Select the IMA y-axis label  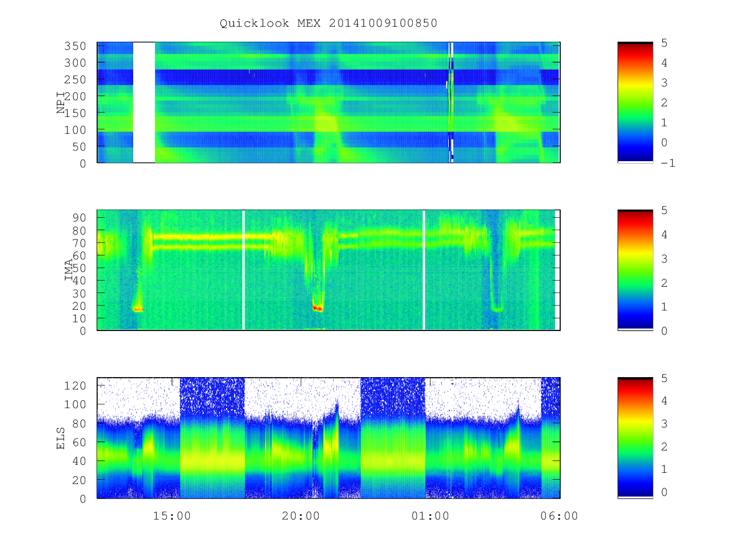tap(69, 270)
